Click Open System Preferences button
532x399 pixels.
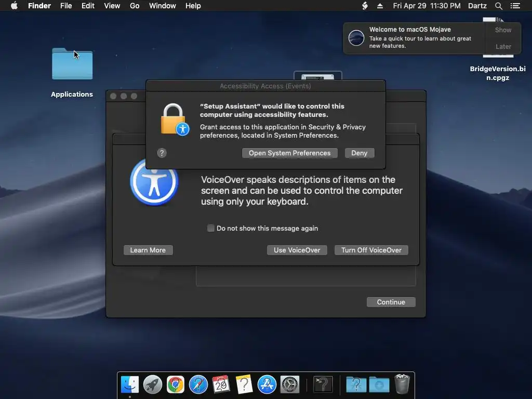coord(290,153)
